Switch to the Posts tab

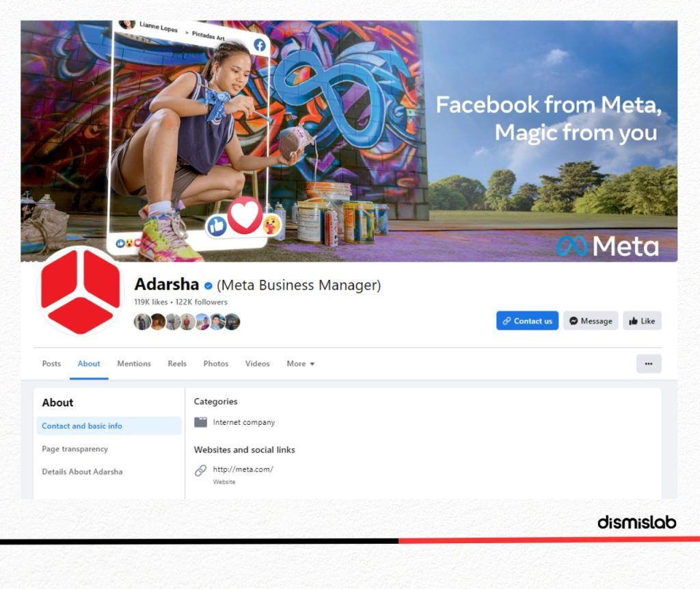(51, 364)
